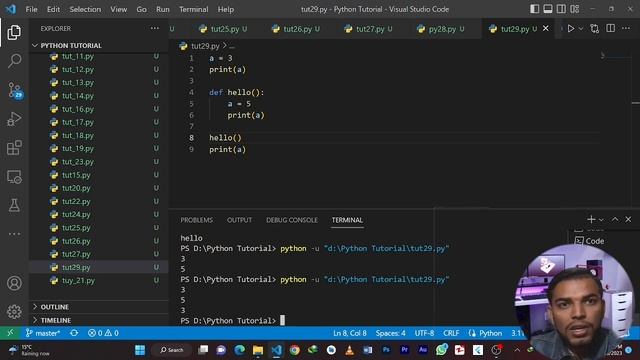The image size is (640, 360).
Task: Split the editor to the right
Action: (x=611, y=28)
